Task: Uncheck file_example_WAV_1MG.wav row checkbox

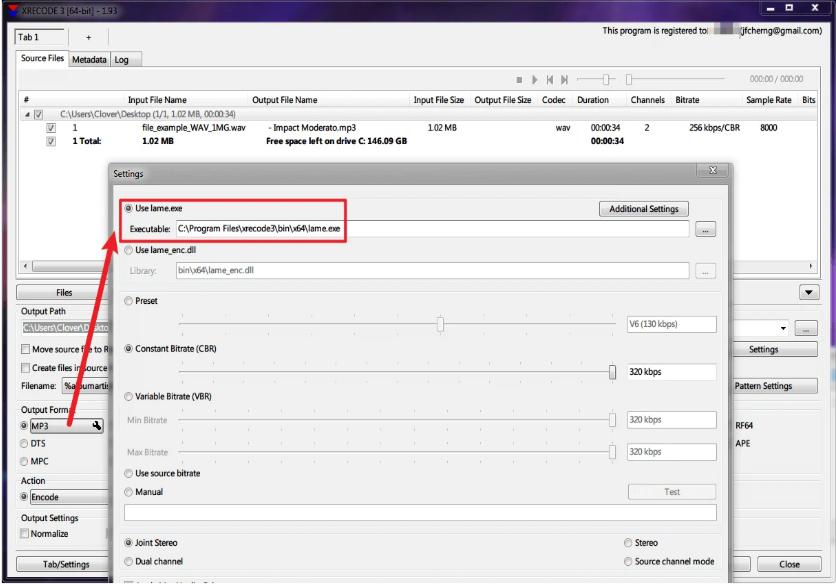Action: pyautogui.click(x=51, y=128)
